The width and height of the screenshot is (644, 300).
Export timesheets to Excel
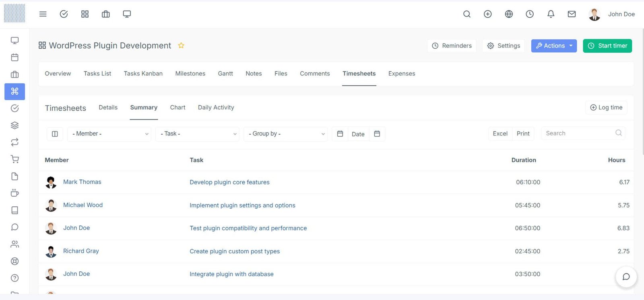pos(500,134)
